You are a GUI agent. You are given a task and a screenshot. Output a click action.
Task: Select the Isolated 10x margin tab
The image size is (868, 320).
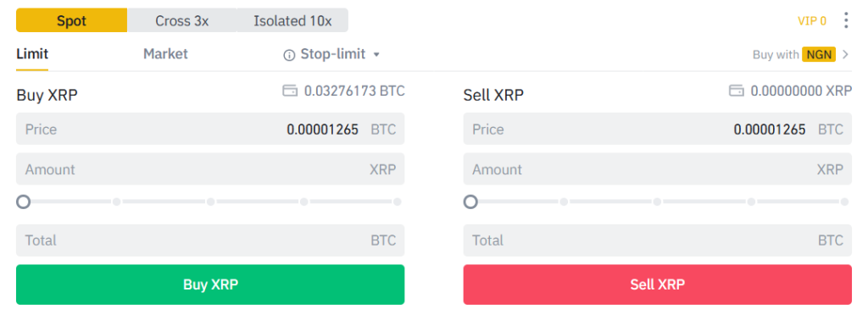(x=292, y=20)
